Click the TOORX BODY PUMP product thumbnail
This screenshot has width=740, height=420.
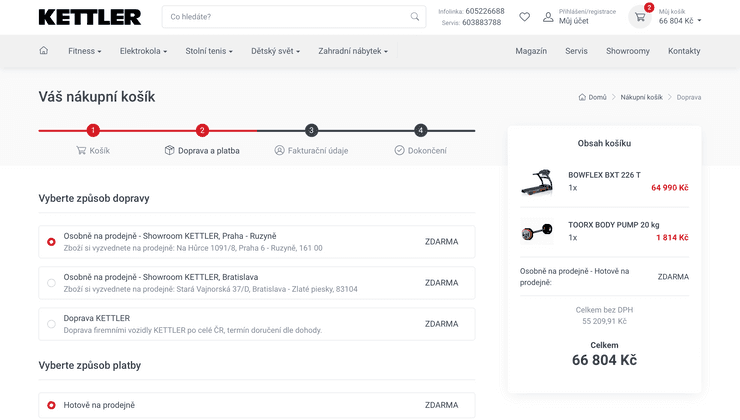(x=536, y=232)
